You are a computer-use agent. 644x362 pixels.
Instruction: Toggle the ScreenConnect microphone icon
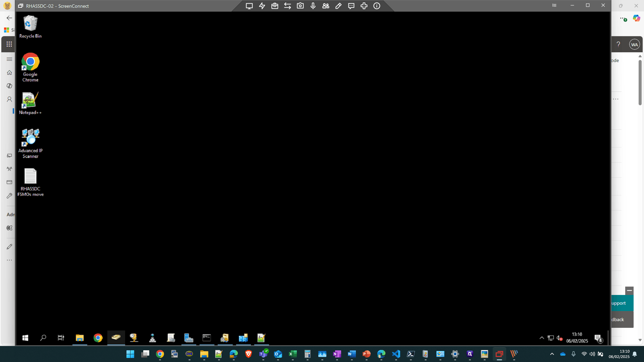coord(313,6)
